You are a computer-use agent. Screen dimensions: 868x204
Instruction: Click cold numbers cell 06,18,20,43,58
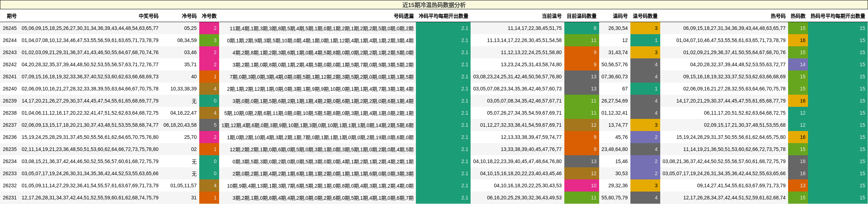(180, 125)
